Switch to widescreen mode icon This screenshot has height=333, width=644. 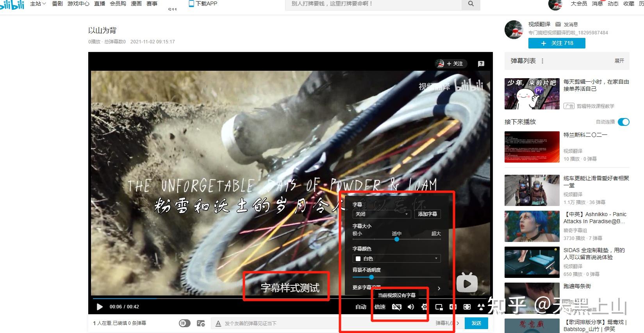[x=453, y=307]
